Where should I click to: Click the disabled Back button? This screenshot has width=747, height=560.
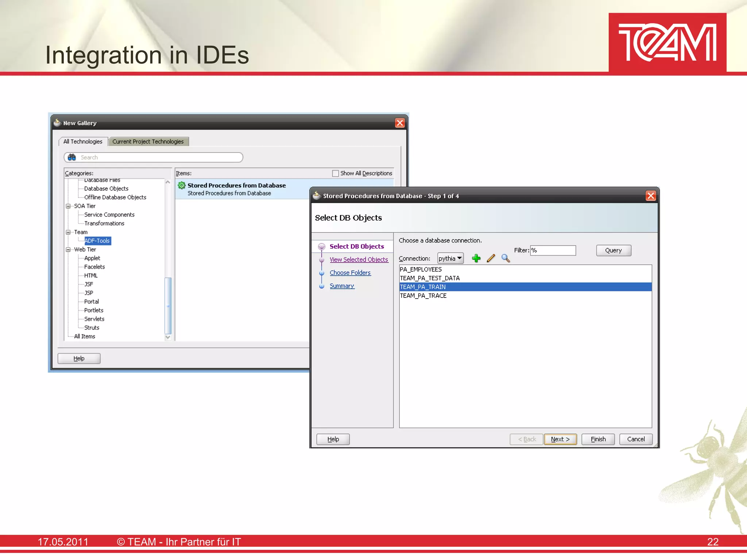point(527,439)
